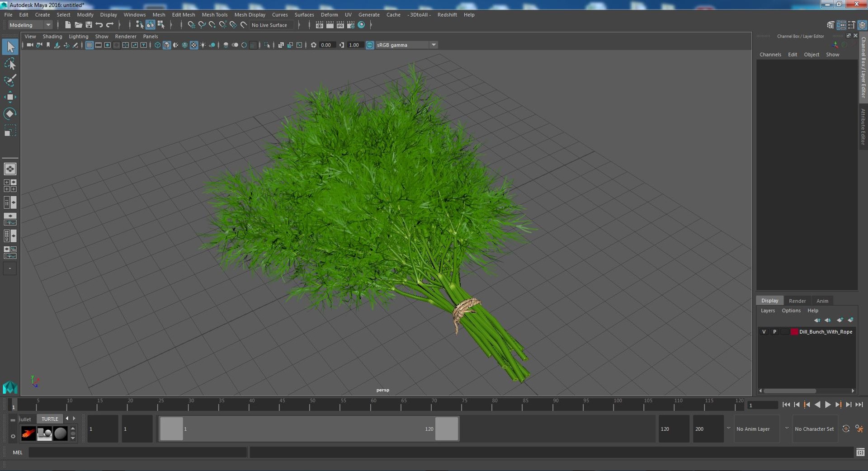Go to start of playback range
The image size is (868, 471).
[x=786, y=405]
